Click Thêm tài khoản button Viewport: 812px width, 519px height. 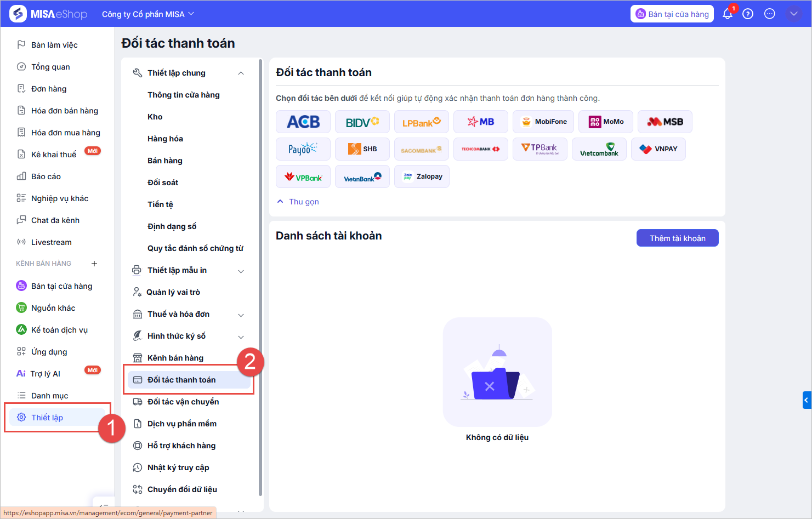[x=678, y=238]
